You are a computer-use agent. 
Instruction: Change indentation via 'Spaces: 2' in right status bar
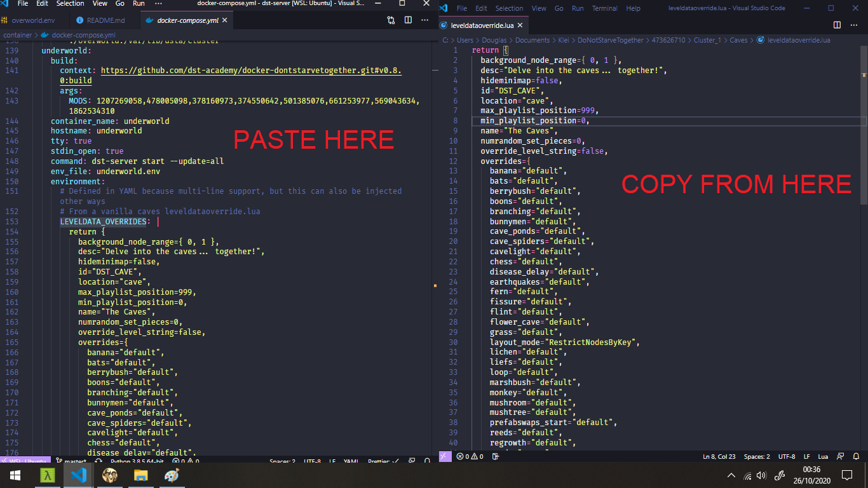coord(757,456)
